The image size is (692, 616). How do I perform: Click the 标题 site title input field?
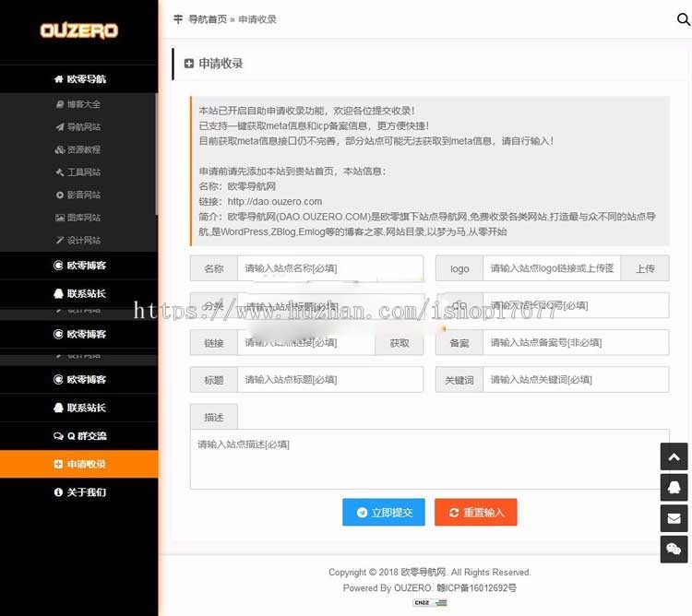[x=330, y=380]
